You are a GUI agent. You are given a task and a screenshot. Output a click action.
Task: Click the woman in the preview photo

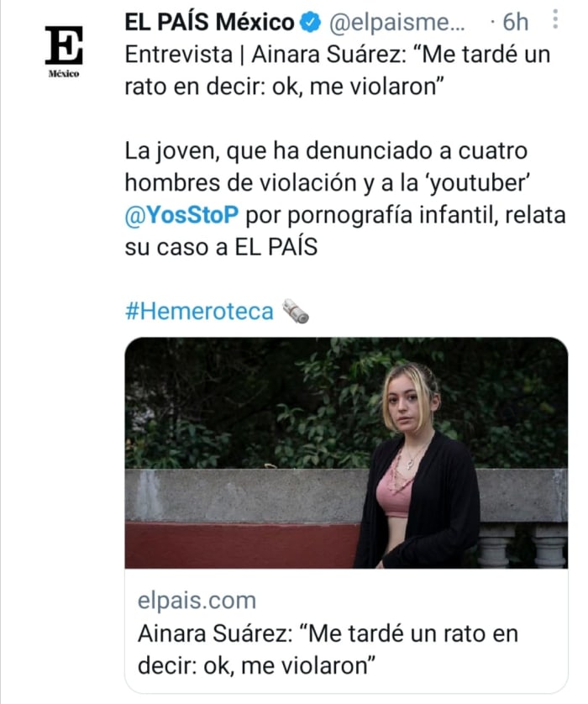tap(417, 465)
